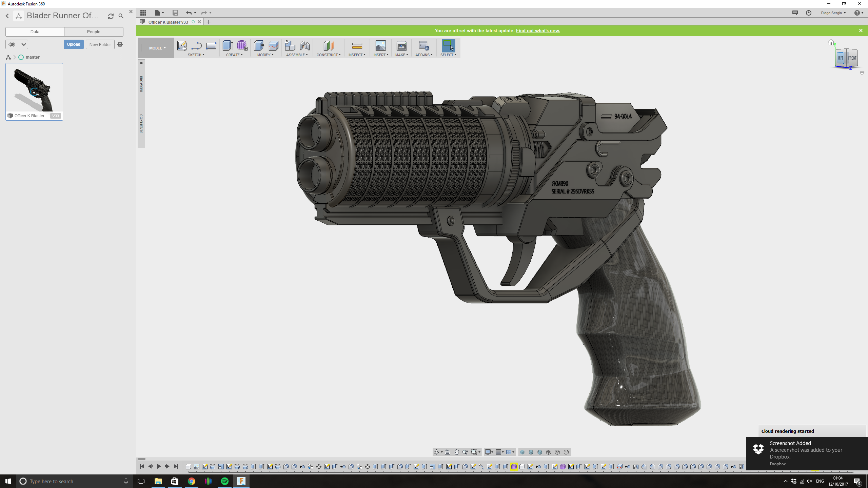Expand the MODIFY menu

[x=265, y=55]
